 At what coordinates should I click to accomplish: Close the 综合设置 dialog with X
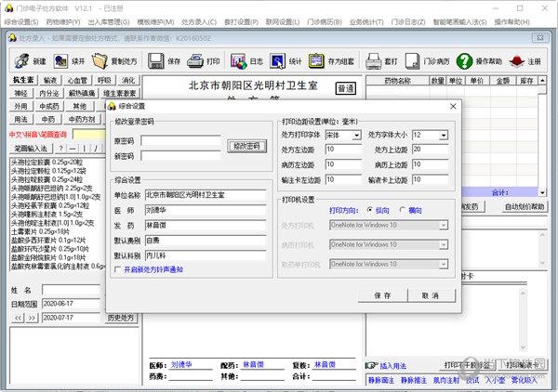(x=453, y=106)
